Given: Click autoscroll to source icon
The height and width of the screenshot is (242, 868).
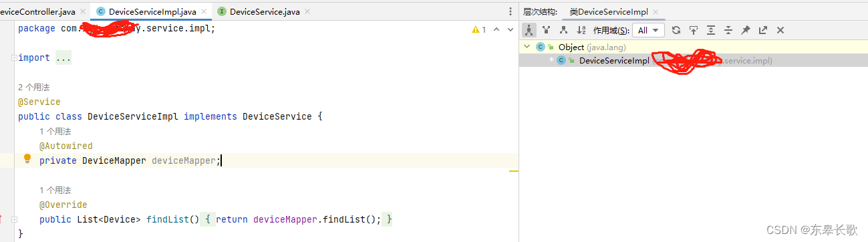Looking at the screenshot, I should coord(694,30).
